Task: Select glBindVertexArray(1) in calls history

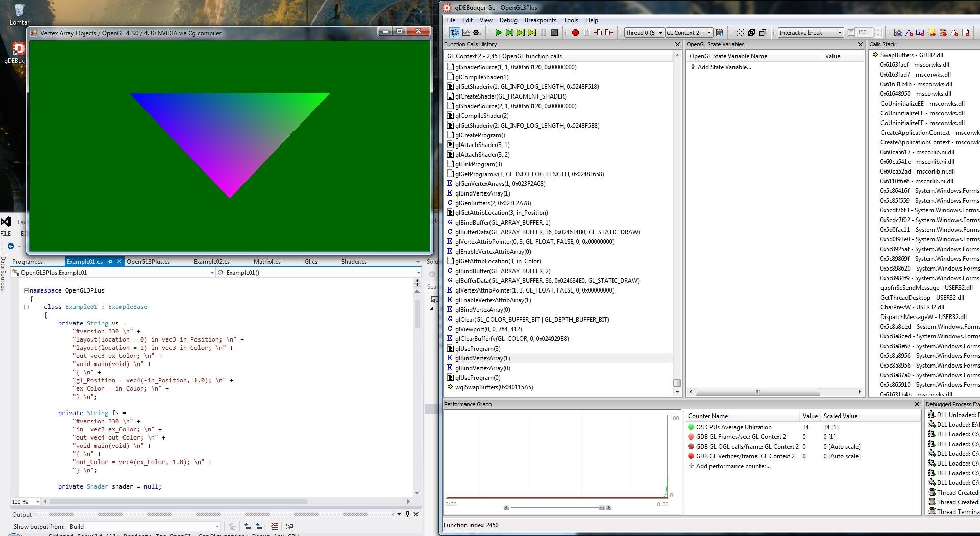Action: tap(482, 358)
